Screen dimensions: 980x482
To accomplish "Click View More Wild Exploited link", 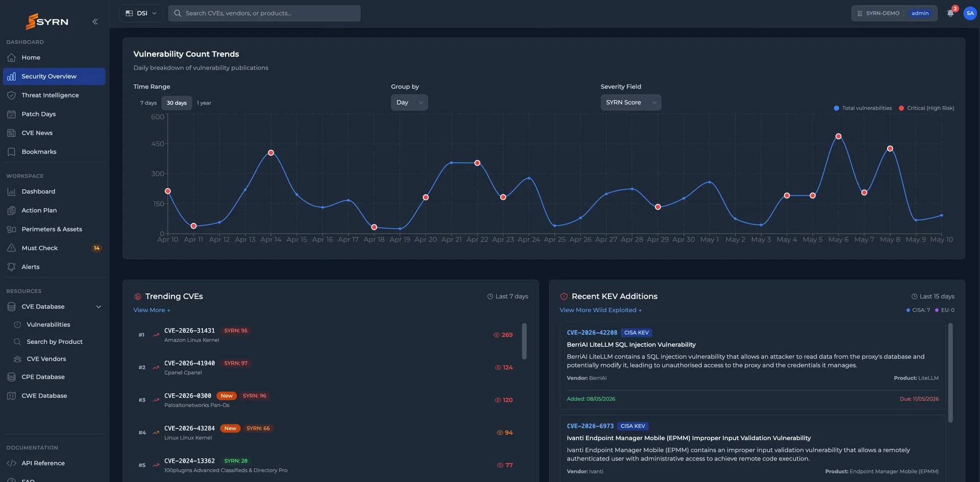I will tap(600, 310).
